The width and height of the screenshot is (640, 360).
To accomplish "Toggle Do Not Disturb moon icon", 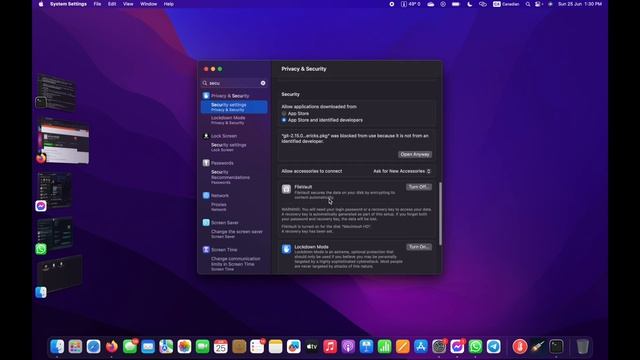I will [469, 4].
